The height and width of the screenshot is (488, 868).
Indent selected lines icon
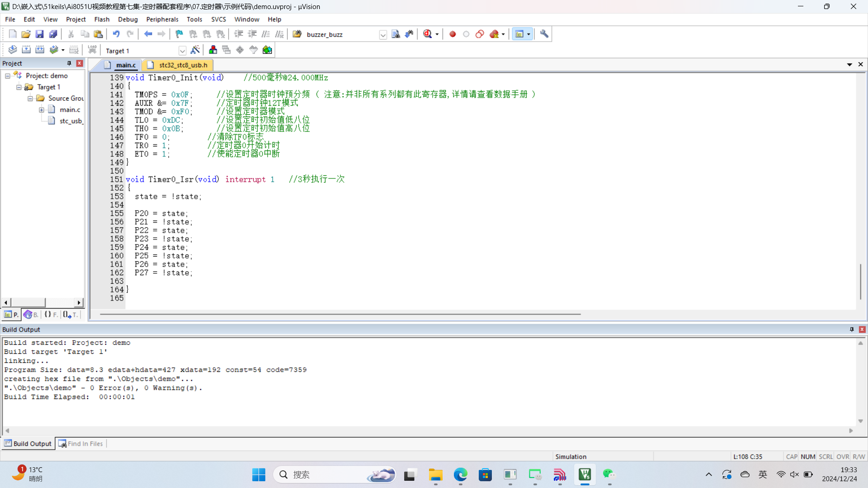[239, 34]
